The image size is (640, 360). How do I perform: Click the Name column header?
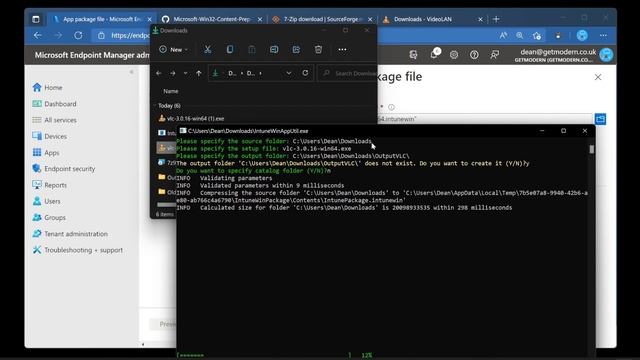point(171,91)
